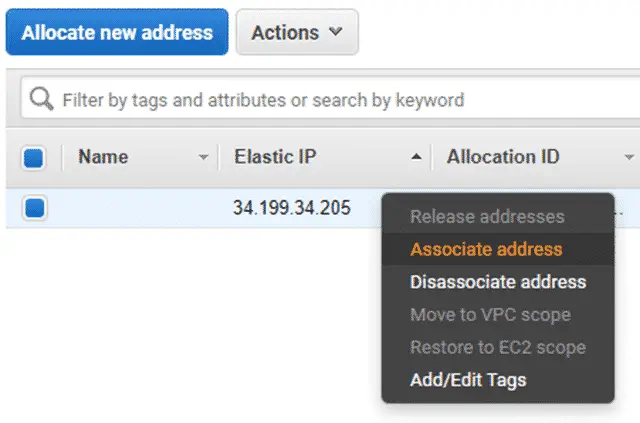Expand the Allocation ID column dropdown arrow

pos(629,157)
